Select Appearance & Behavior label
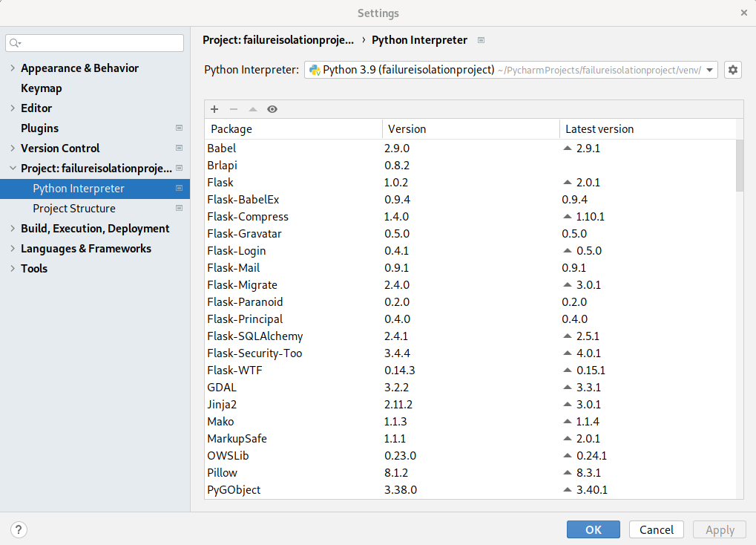The width and height of the screenshot is (756, 545). pyautogui.click(x=79, y=68)
